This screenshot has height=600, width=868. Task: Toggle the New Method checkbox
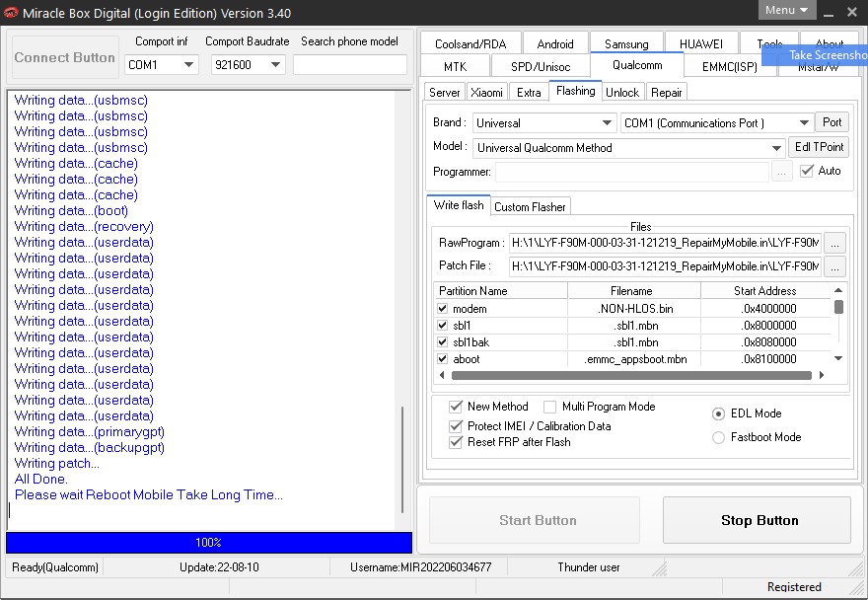(x=456, y=407)
